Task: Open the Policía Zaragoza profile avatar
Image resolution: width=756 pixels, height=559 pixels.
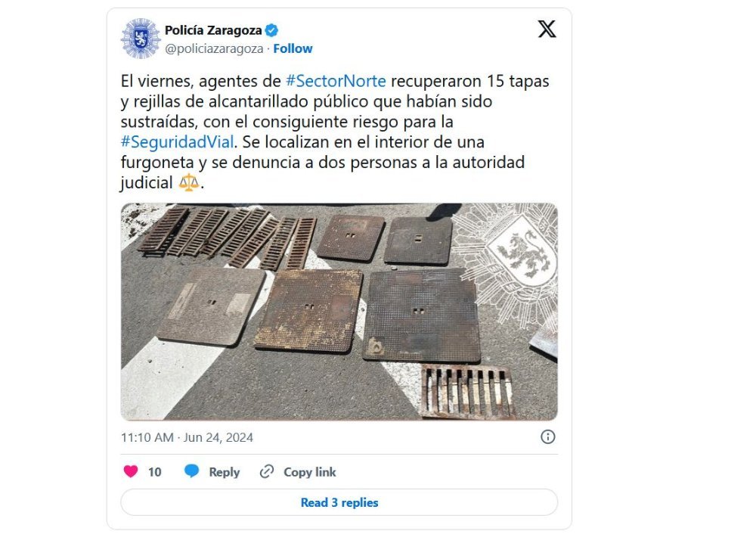Action: click(x=141, y=39)
